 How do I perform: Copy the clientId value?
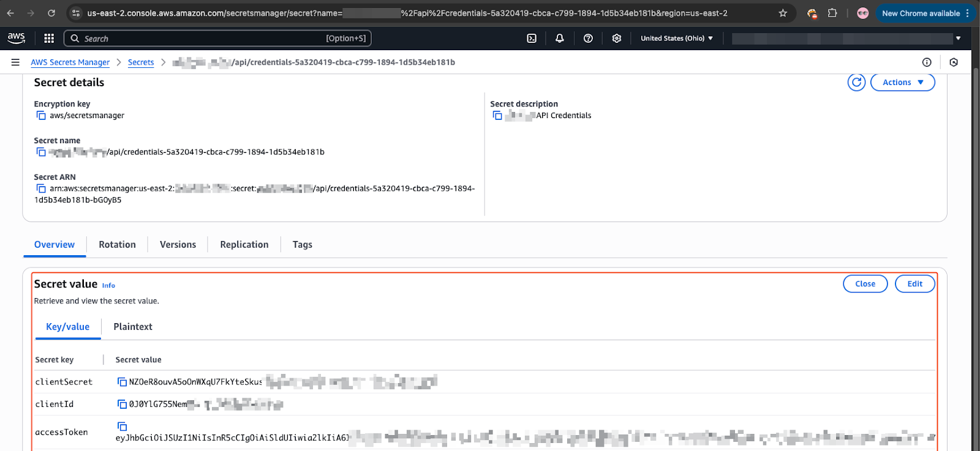pos(122,404)
